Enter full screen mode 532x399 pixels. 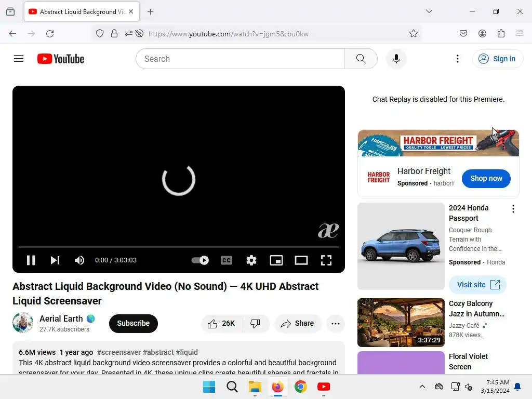[326, 260]
